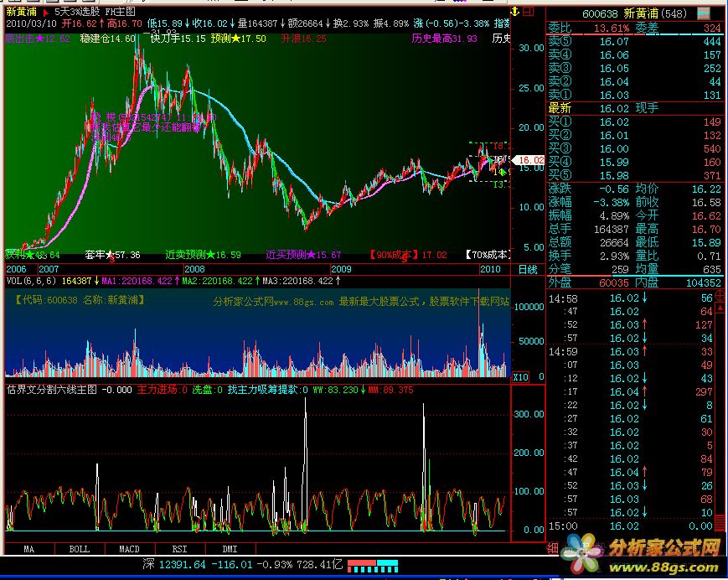Click the 总手 164387 value
The image size is (728, 580).
tap(612, 230)
